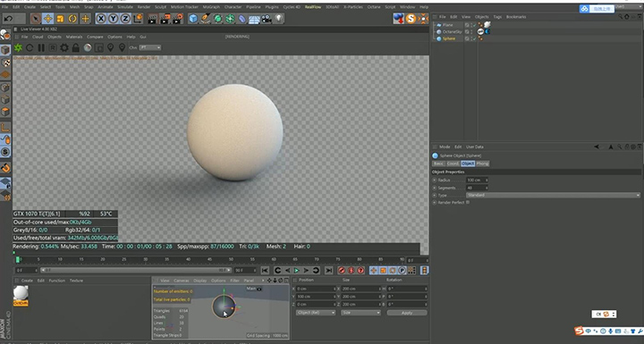Toggle Plane enable checkmark

[x=474, y=25]
